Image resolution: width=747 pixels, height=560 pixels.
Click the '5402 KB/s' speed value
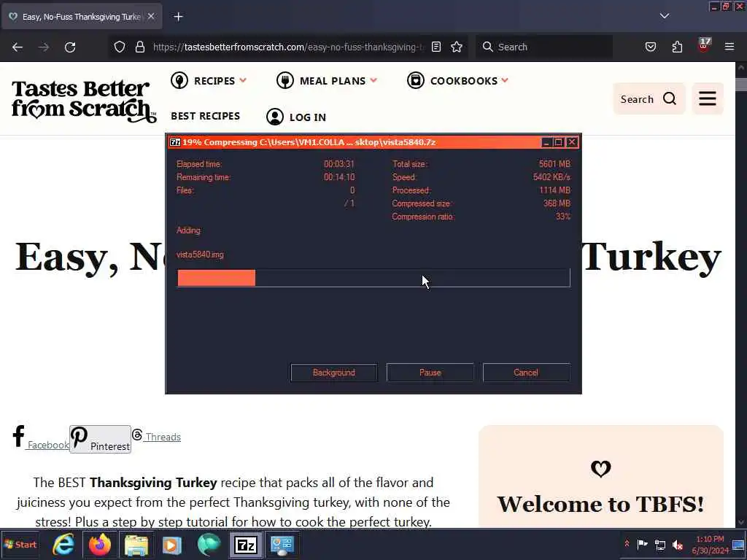tap(551, 177)
